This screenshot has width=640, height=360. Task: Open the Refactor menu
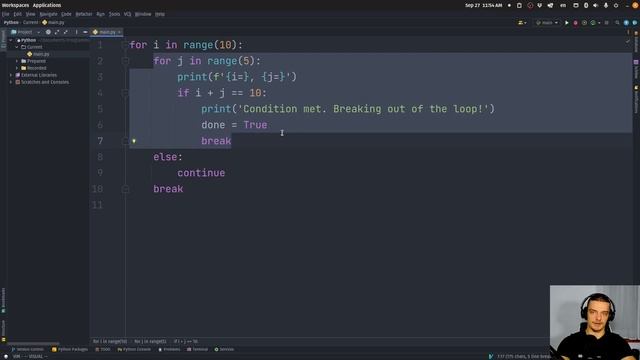point(84,14)
